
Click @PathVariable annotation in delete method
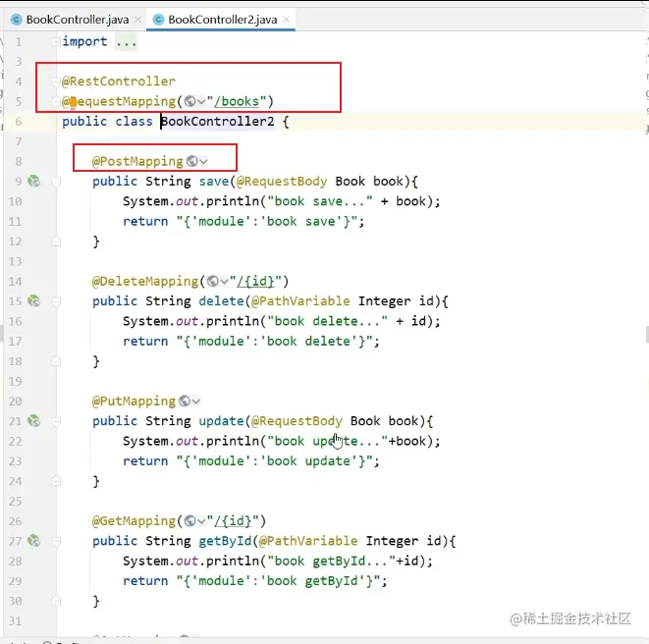[x=300, y=300]
